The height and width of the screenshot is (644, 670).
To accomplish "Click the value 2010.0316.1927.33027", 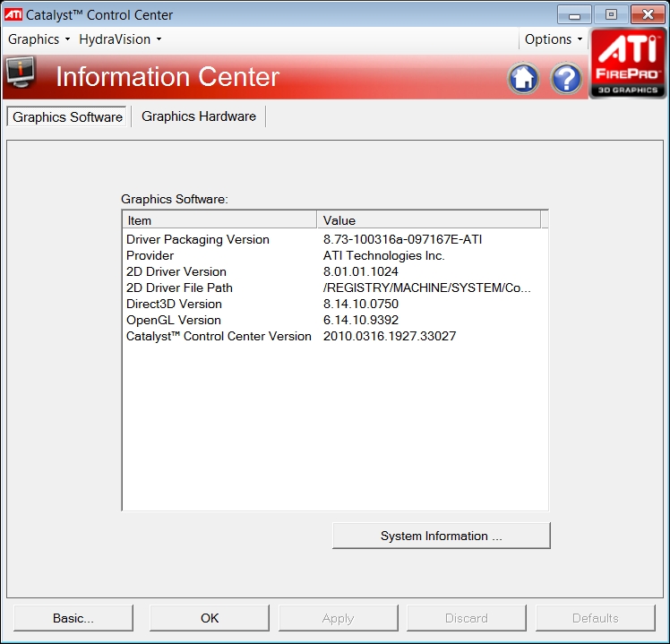I will tap(390, 336).
